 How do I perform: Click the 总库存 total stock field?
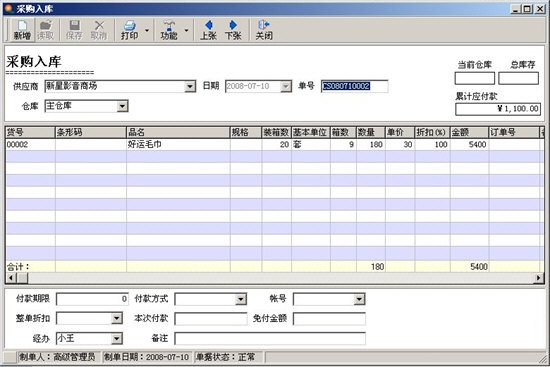tap(518, 78)
